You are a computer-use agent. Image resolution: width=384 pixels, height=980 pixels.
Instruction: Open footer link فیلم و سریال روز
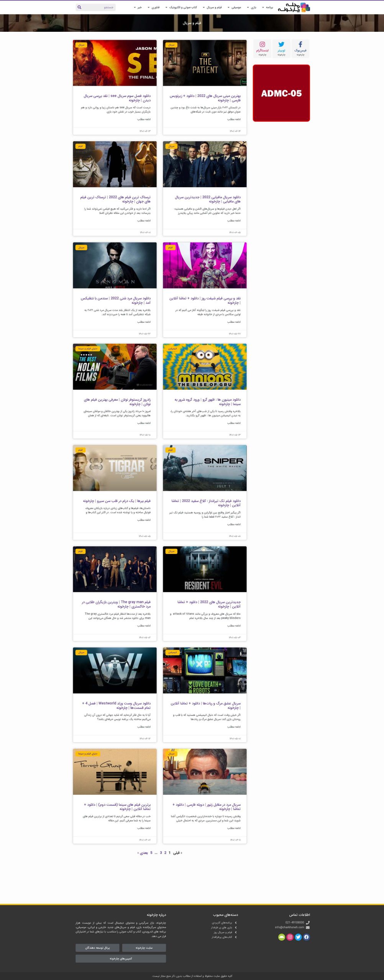point(223,933)
